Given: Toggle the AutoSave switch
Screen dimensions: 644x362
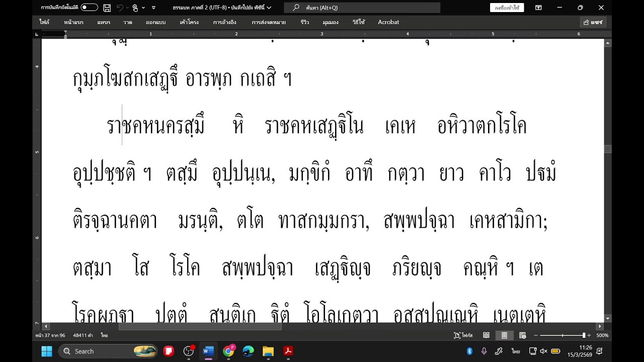Looking at the screenshot, I should point(89,8).
